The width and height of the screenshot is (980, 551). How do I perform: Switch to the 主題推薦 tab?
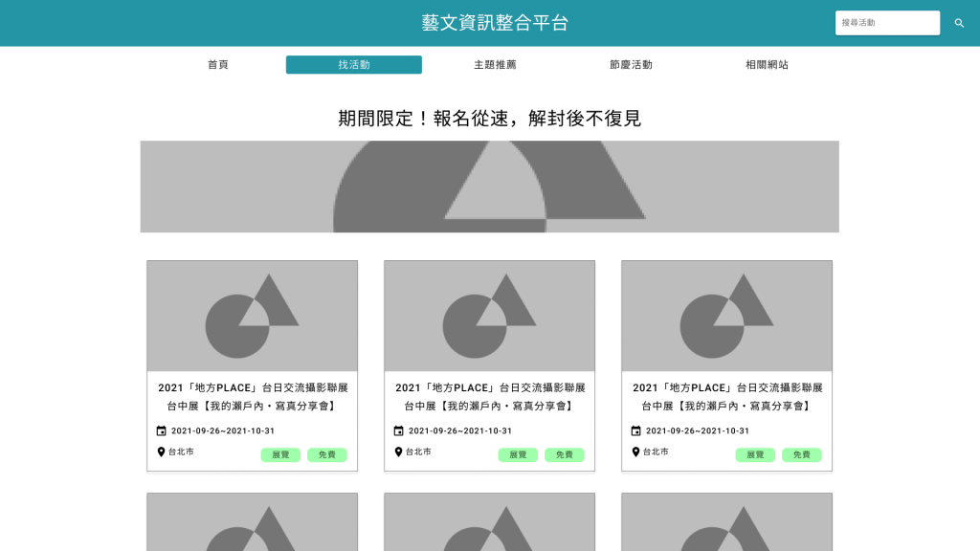point(495,65)
